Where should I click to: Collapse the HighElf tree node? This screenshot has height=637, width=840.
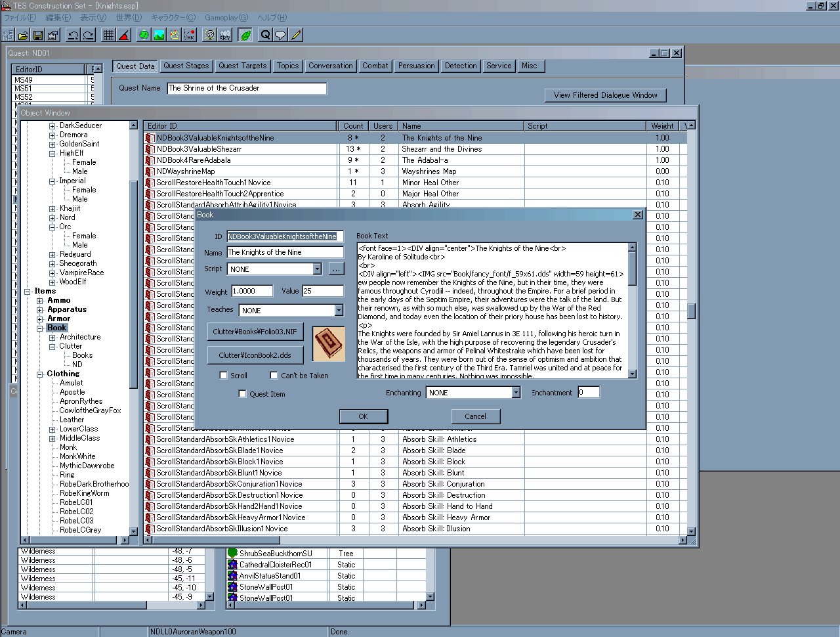[x=52, y=153]
